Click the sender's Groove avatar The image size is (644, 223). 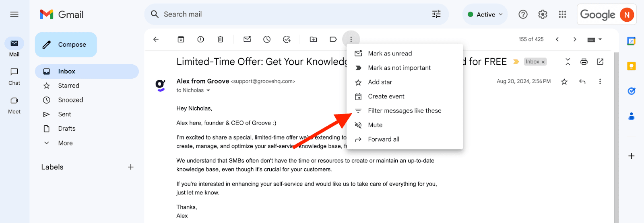(161, 85)
